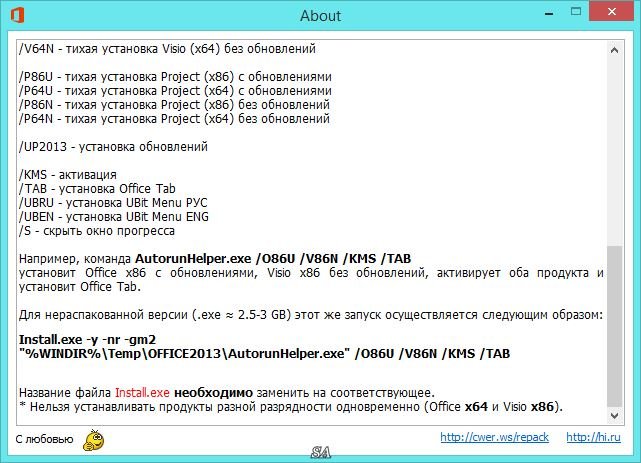Click the /P64N Project x64 line
641x463 pixels.
pos(174,119)
